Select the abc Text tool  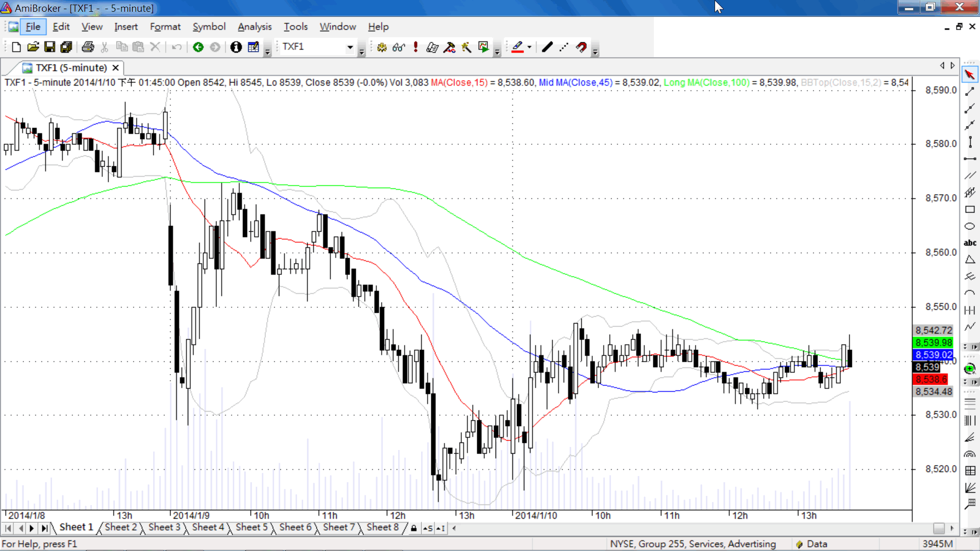pyautogui.click(x=970, y=243)
